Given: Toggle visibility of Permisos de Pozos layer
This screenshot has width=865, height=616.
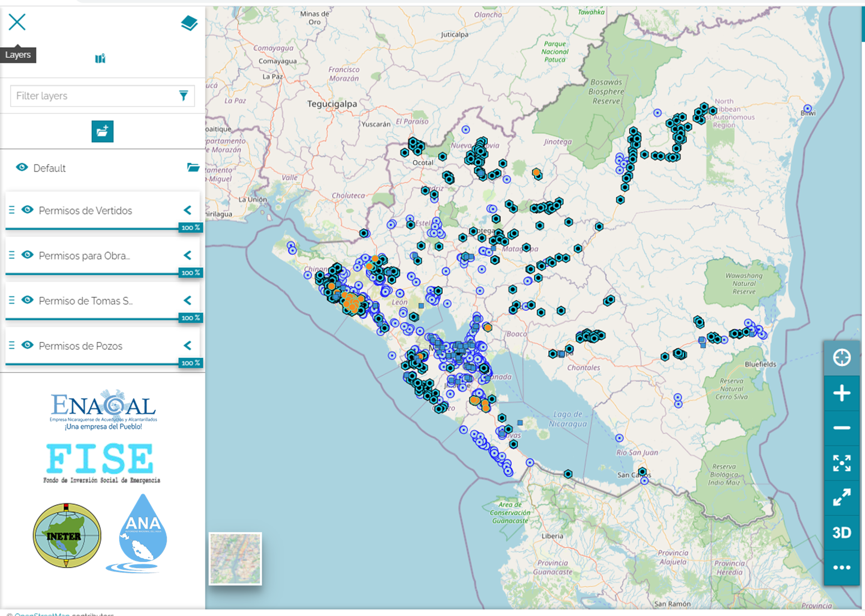Looking at the screenshot, I should click(x=27, y=345).
